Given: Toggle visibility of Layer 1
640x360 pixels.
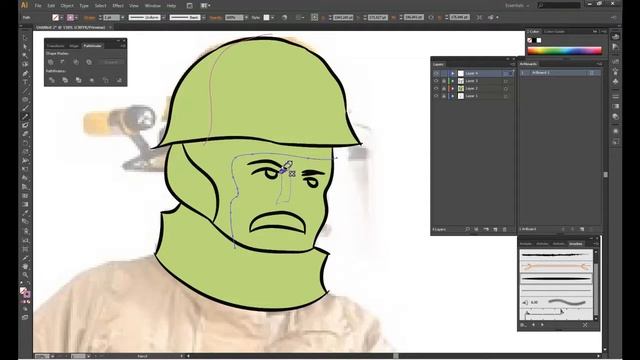Looking at the screenshot, I should tap(436, 96).
